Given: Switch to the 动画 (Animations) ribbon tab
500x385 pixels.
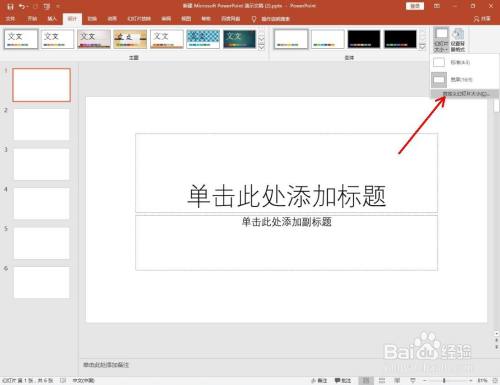Looking at the screenshot, I should [x=112, y=19].
